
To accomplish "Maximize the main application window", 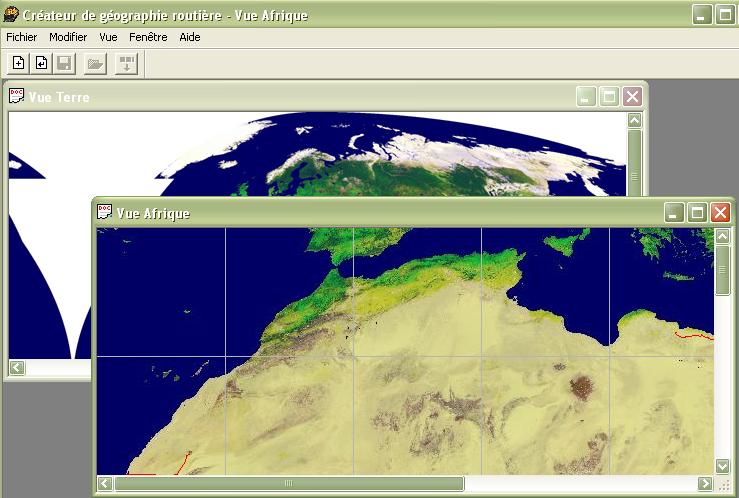I will pyautogui.click(x=725, y=15).
